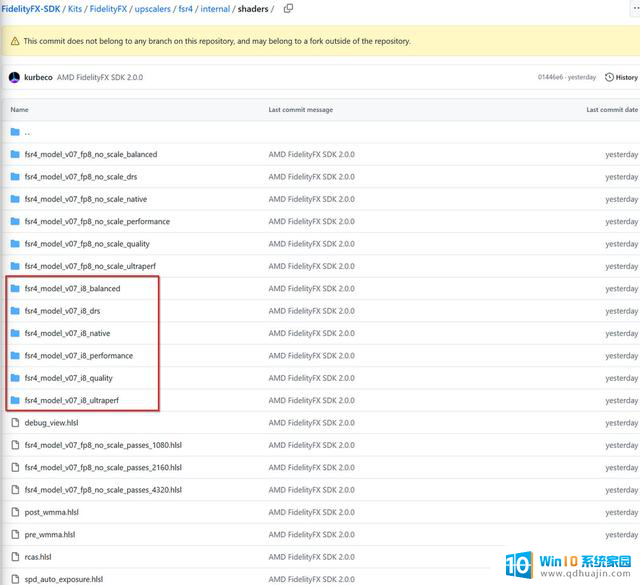Open folder fsr4_model_v07_i8_native
This screenshot has height=585, width=640.
pyautogui.click(x=67, y=333)
